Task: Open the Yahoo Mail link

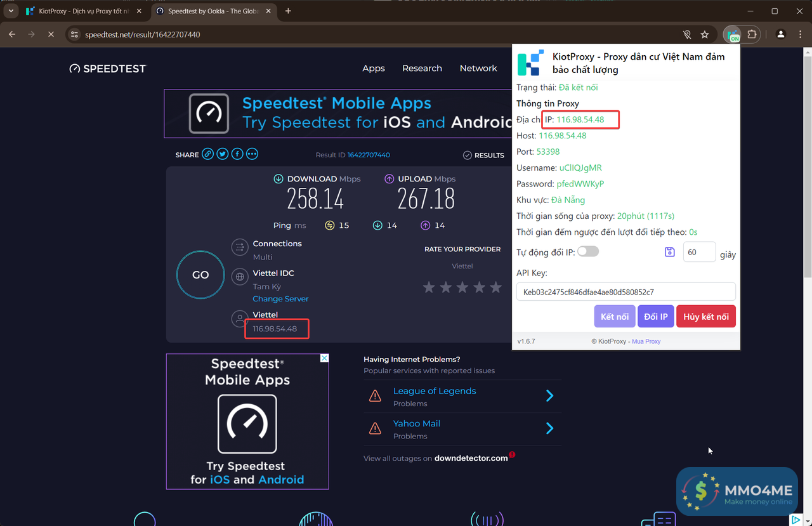Action: click(x=417, y=423)
